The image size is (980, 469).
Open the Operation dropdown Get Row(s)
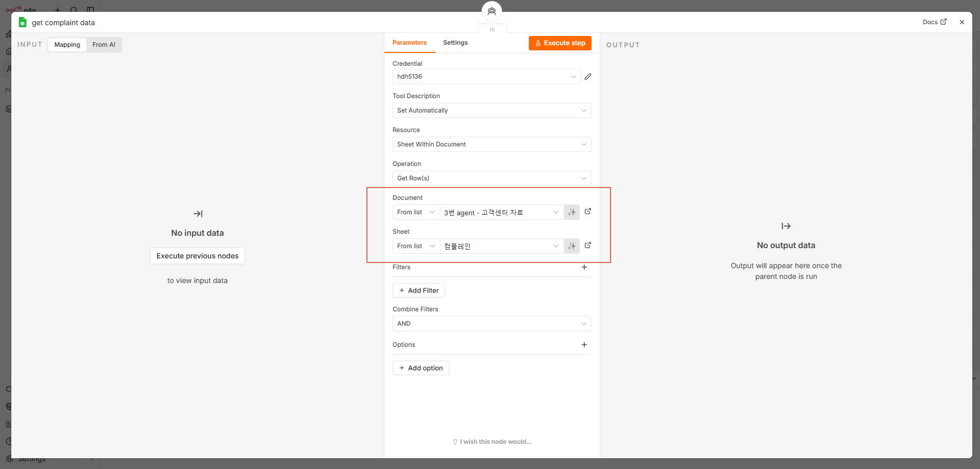point(492,178)
